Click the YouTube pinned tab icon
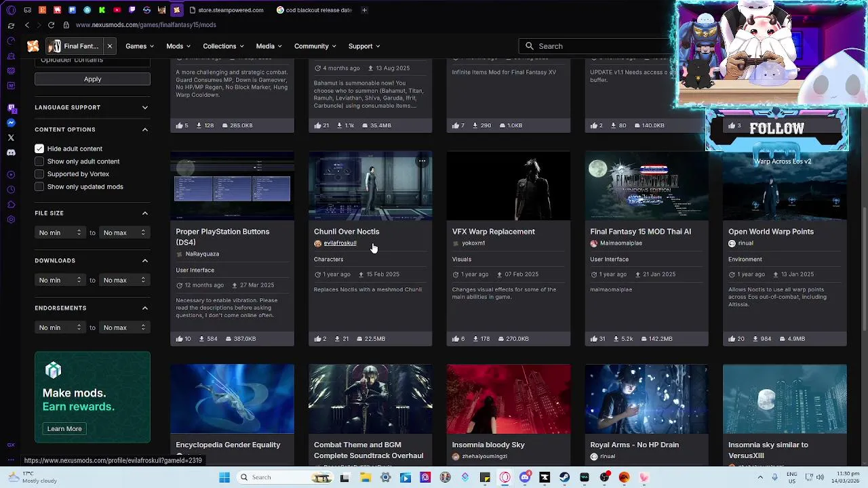 [117, 10]
